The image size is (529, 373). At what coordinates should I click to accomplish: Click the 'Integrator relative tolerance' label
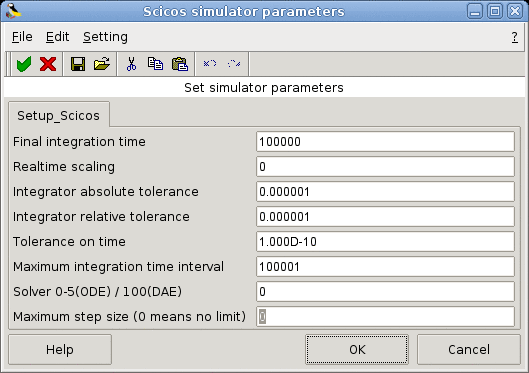(101, 217)
